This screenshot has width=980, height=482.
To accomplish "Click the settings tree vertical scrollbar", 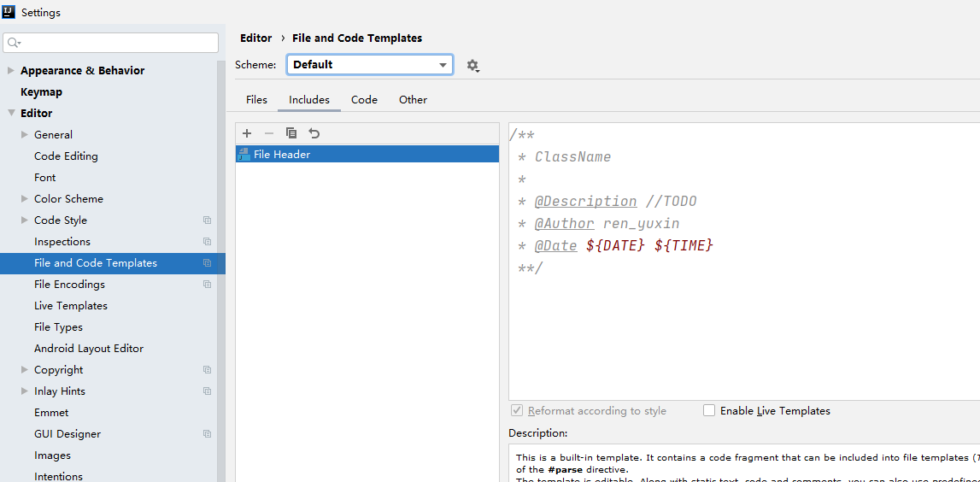I will (221, 269).
